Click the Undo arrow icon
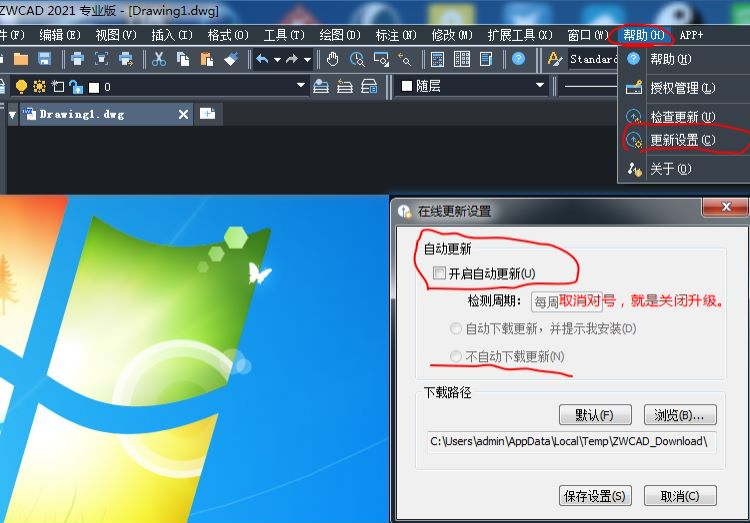 (262, 59)
